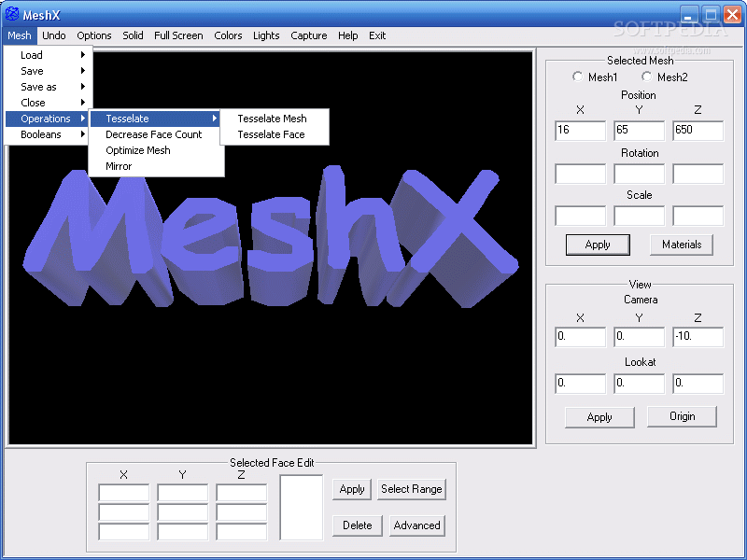The width and height of the screenshot is (747, 560).
Task: Click the tall list box in Face Edit
Action: (302, 508)
